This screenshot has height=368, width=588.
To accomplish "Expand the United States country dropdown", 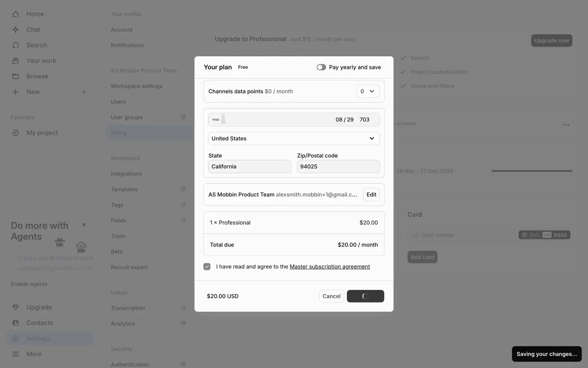I will [x=294, y=139].
